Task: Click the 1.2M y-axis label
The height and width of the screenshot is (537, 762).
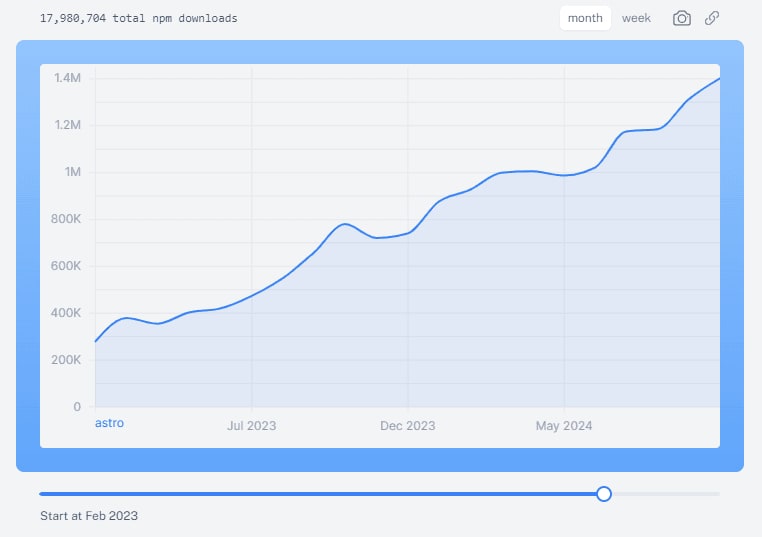Action: click(x=67, y=125)
